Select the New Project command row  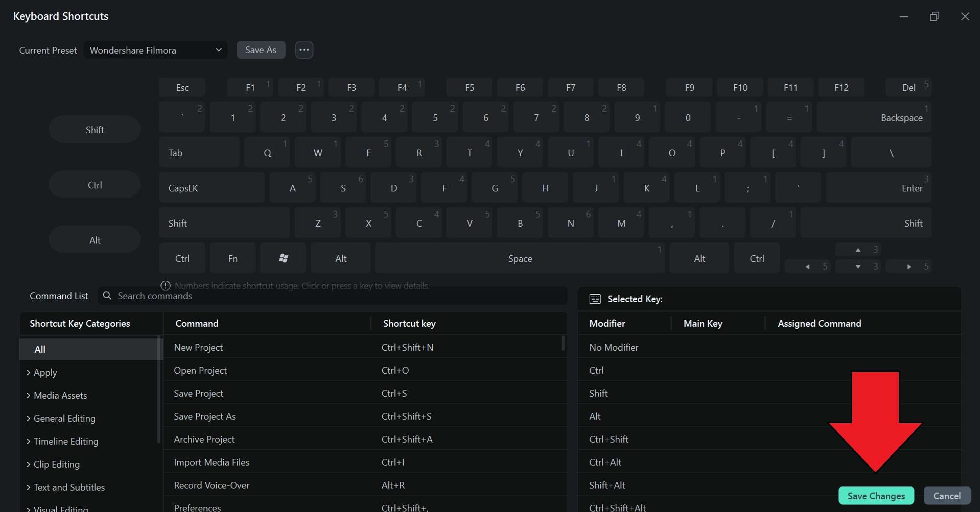[365, 347]
